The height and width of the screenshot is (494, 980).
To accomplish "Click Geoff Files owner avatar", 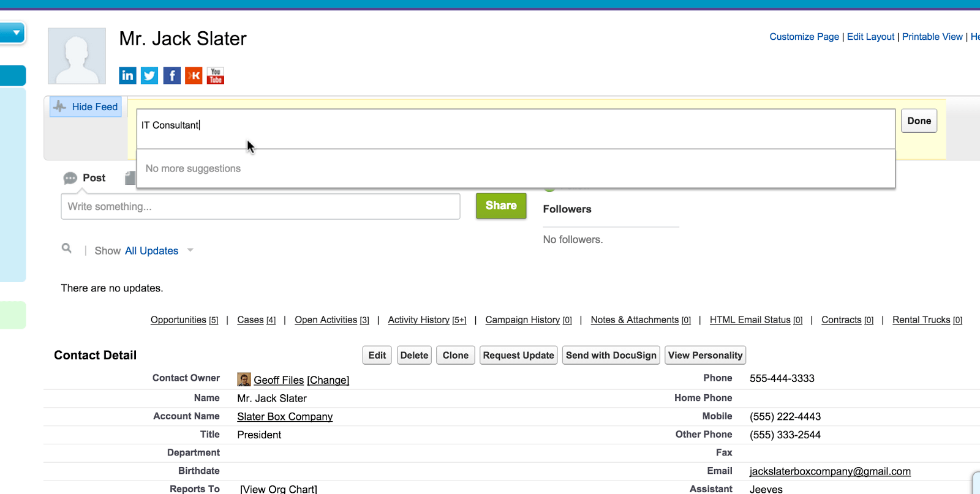I will tap(244, 380).
